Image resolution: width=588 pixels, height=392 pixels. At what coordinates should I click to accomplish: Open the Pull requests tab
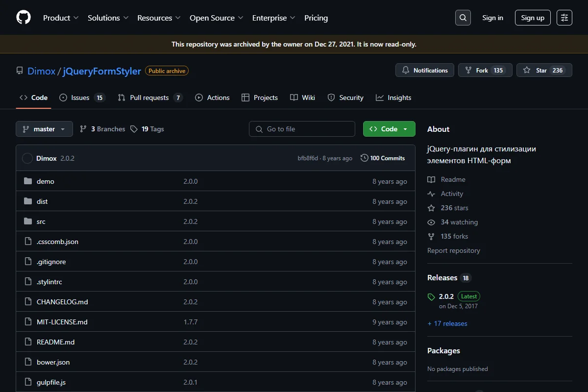coord(150,98)
